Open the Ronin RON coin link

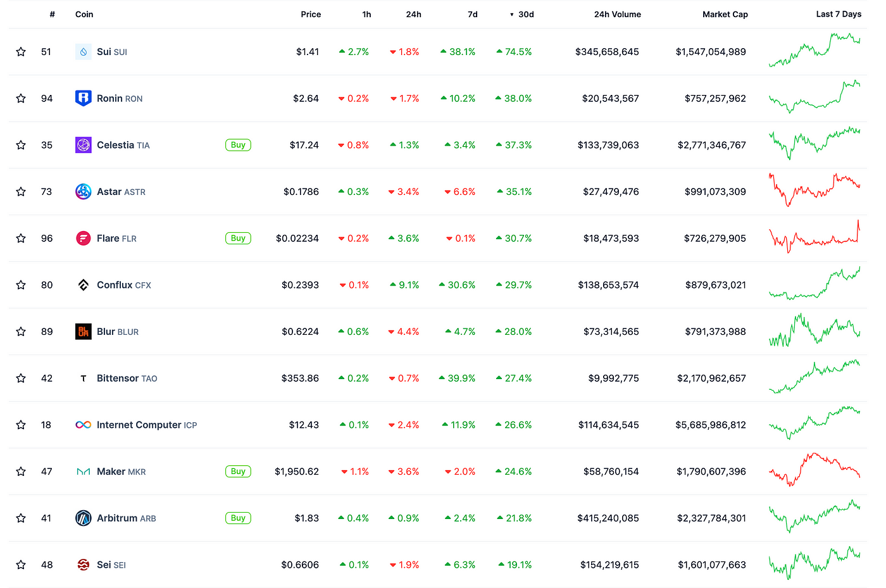(120, 98)
